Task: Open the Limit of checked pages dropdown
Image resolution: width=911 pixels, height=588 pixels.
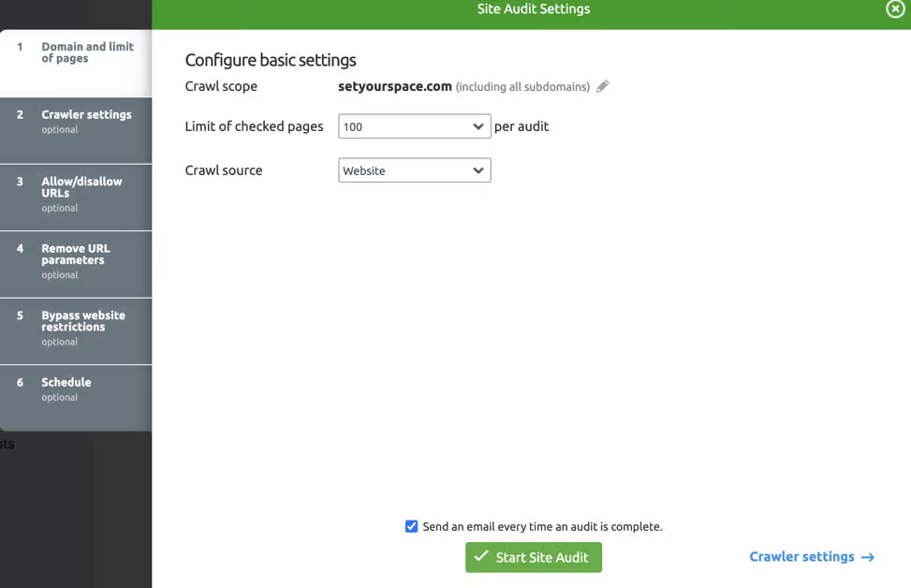Action: pyautogui.click(x=414, y=126)
